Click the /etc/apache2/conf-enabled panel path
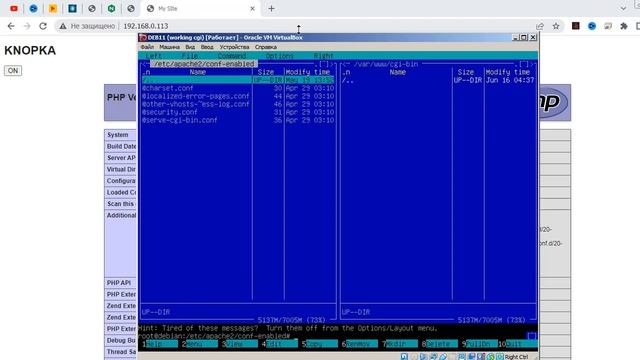This screenshot has height=360, width=640. coord(204,64)
